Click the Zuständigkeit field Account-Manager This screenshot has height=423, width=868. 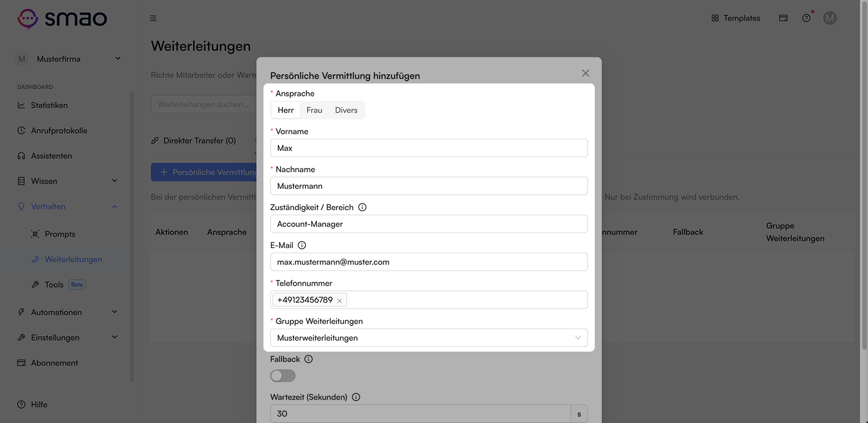(429, 224)
